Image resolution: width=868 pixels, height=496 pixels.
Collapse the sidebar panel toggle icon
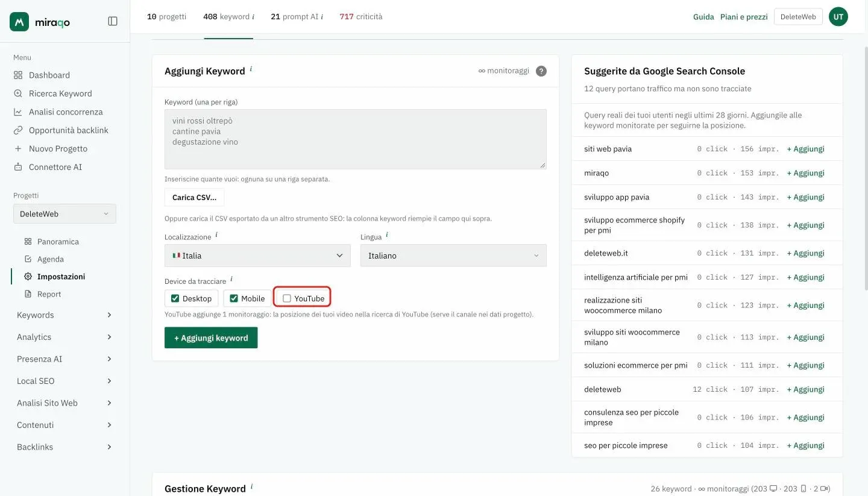click(113, 21)
